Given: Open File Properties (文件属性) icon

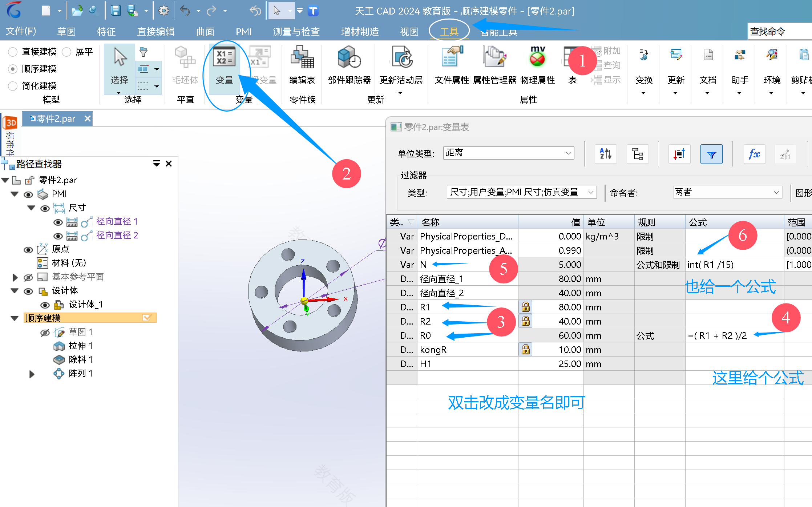Looking at the screenshot, I should 452,65.
